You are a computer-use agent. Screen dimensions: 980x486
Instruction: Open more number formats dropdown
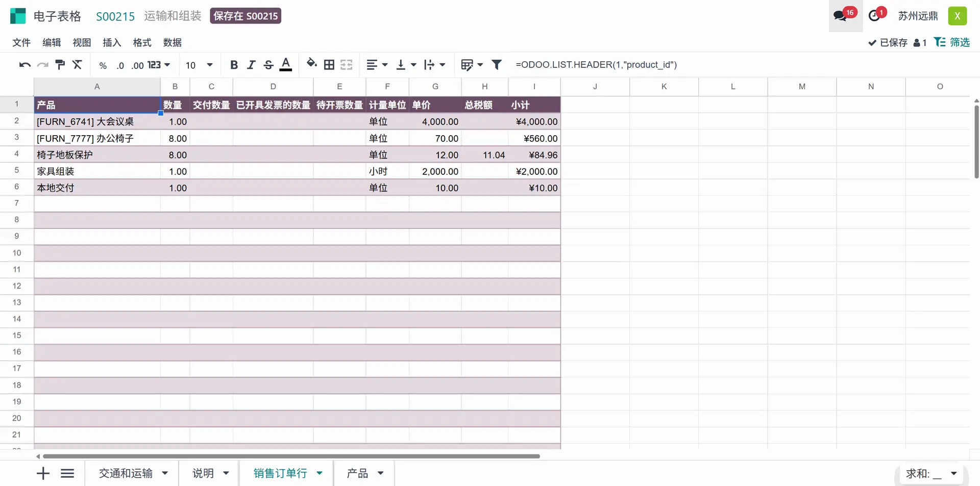(x=159, y=65)
